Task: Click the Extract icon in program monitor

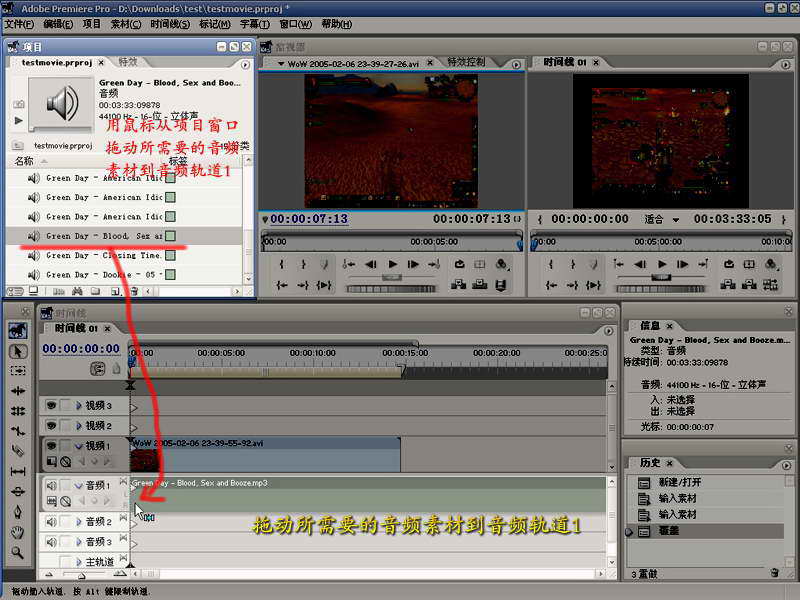Action: pos(749,285)
